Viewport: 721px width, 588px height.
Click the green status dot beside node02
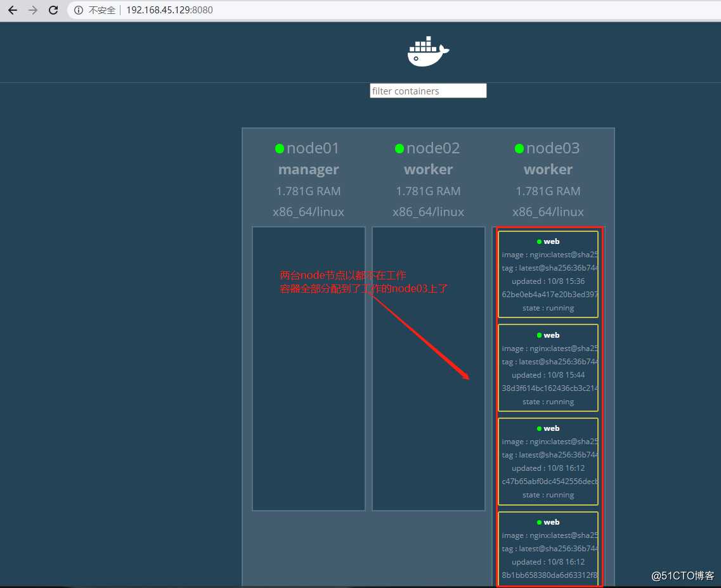[x=399, y=148]
